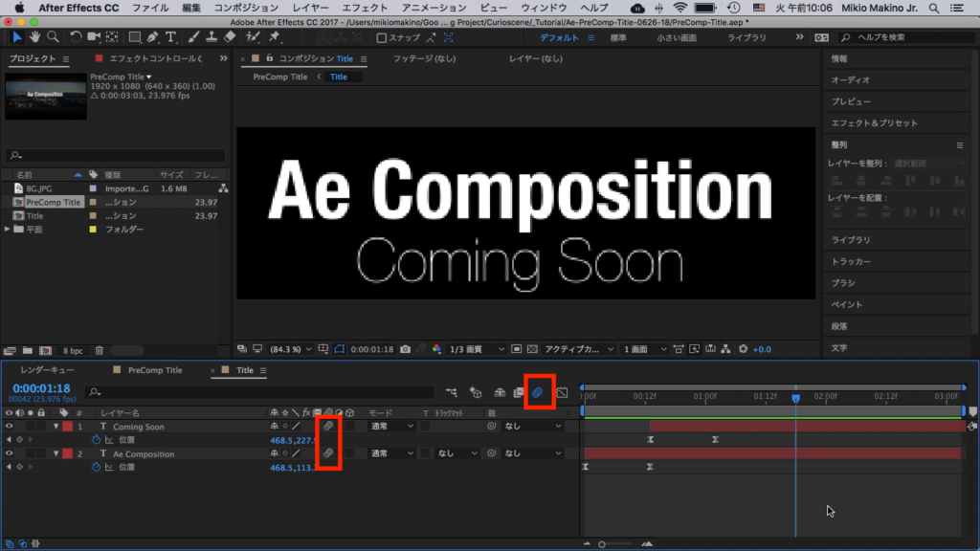Select the ライブラリ workspace in toolbar
Viewport: 980px width, 551px height.
pyautogui.click(x=746, y=38)
